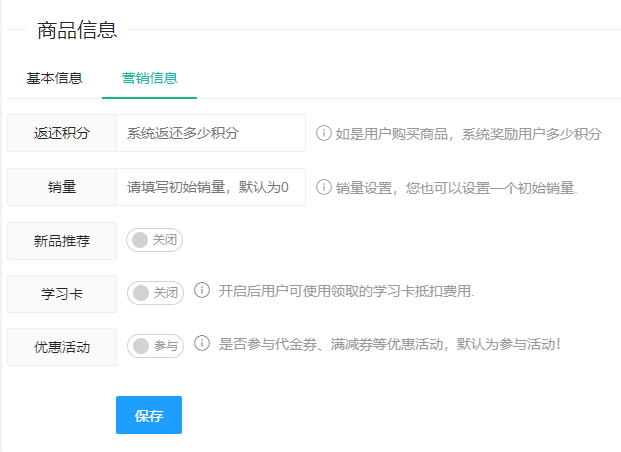The height and width of the screenshot is (452, 621).
Task: Click the 商品信息 section heading
Action: click(77, 30)
